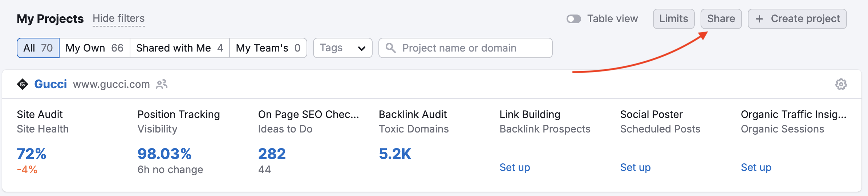Click the shared users icon beside gucci.com
Screen dimensions: 868x196
pos(162,84)
